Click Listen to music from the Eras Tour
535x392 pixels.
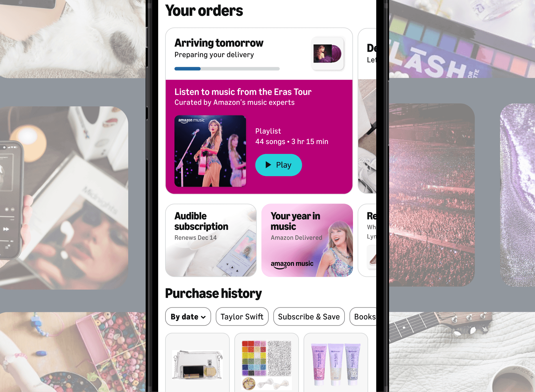pos(243,92)
